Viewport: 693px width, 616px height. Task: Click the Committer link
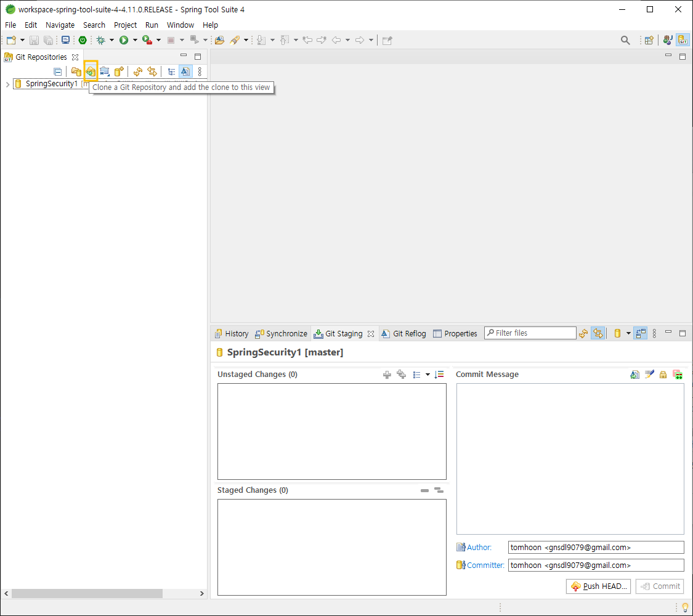tap(485, 565)
